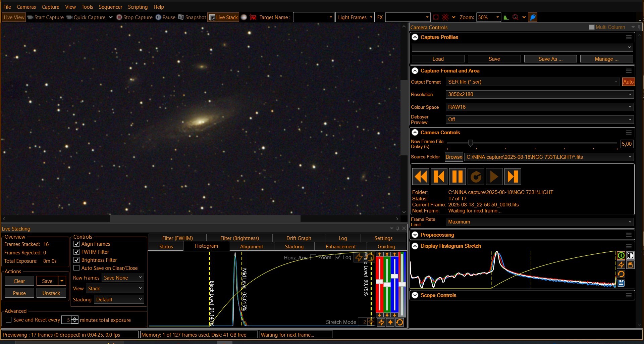Image resolution: width=644 pixels, height=344 pixels.
Task: Switch to the Drift Graph tab
Action: point(299,238)
